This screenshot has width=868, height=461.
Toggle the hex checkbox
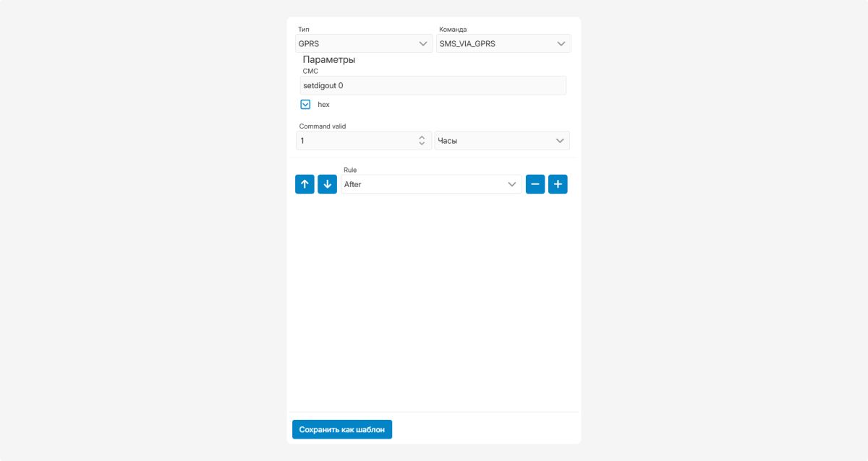[305, 105]
